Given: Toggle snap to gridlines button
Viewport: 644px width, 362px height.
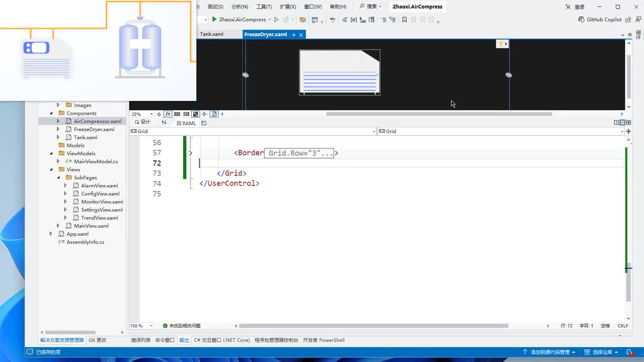Looking at the screenshot, I should click(x=186, y=114).
